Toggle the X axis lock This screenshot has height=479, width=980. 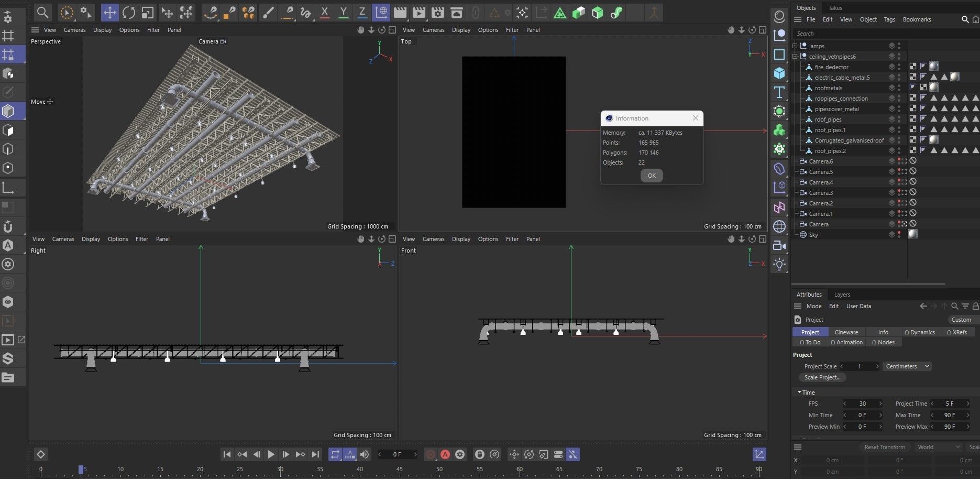pos(325,12)
